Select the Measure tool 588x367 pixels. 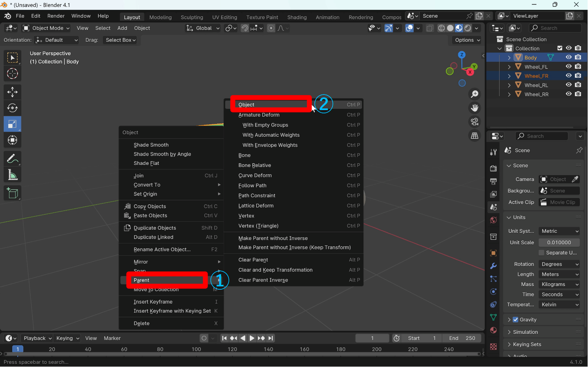pos(12,175)
